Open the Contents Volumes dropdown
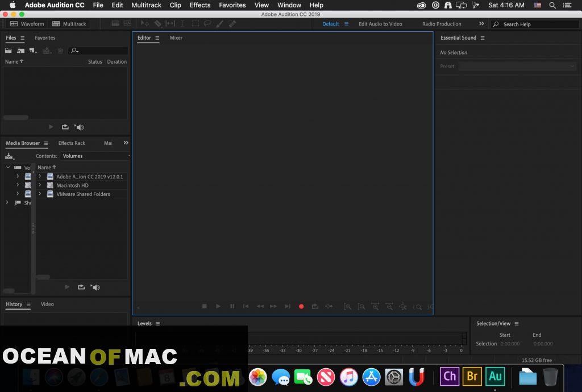 [x=95, y=156]
